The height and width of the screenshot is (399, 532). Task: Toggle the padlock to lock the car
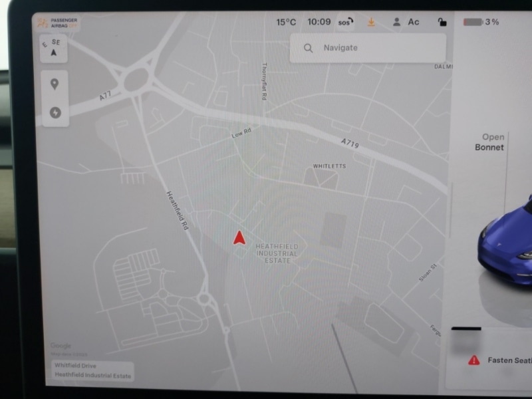442,22
